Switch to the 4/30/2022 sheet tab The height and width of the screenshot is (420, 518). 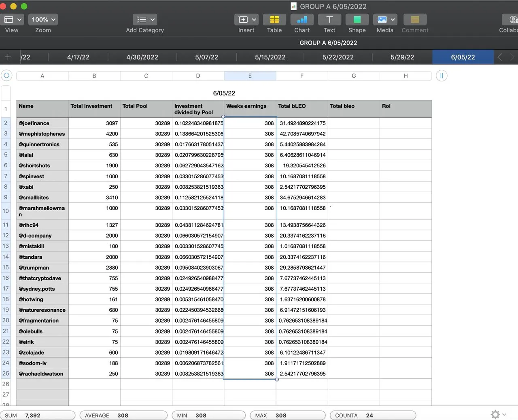tap(142, 57)
